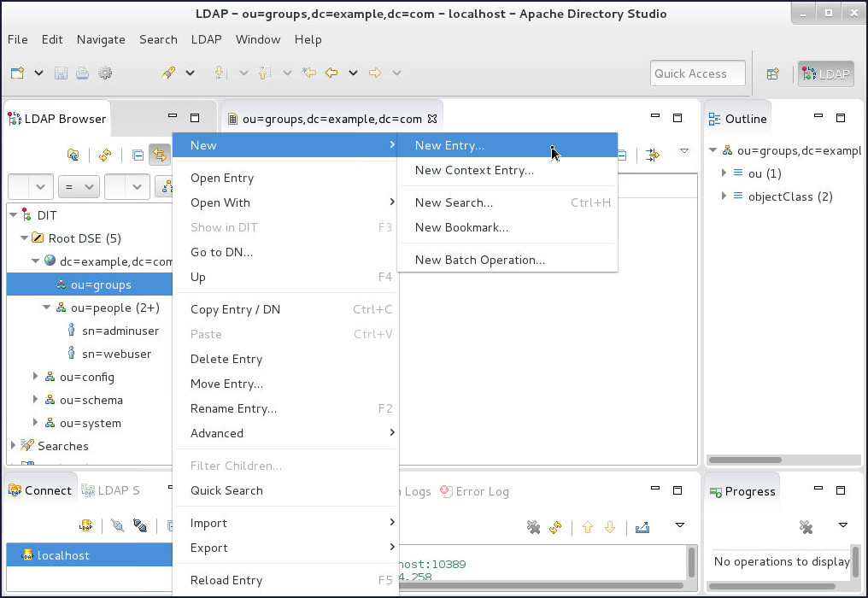Viewport: 868px width, 598px height.
Task: Switch to the Error Log tab
Action: [474, 491]
